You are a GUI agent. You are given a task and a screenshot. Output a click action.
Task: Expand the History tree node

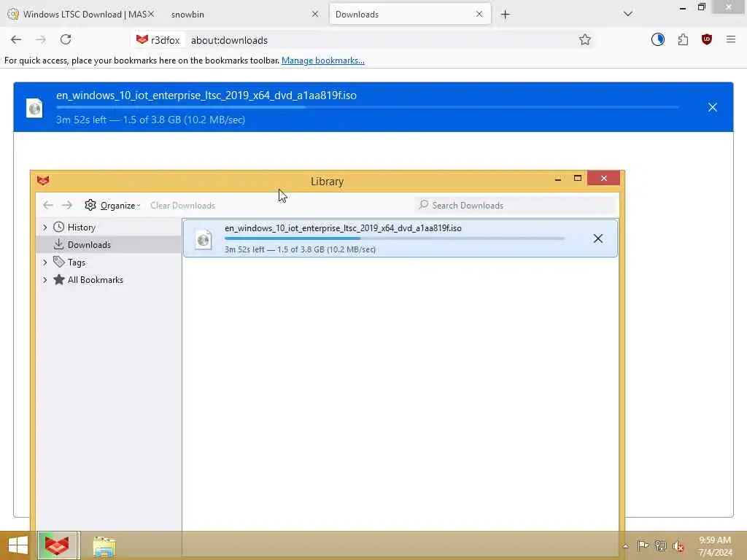click(x=44, y=227)
